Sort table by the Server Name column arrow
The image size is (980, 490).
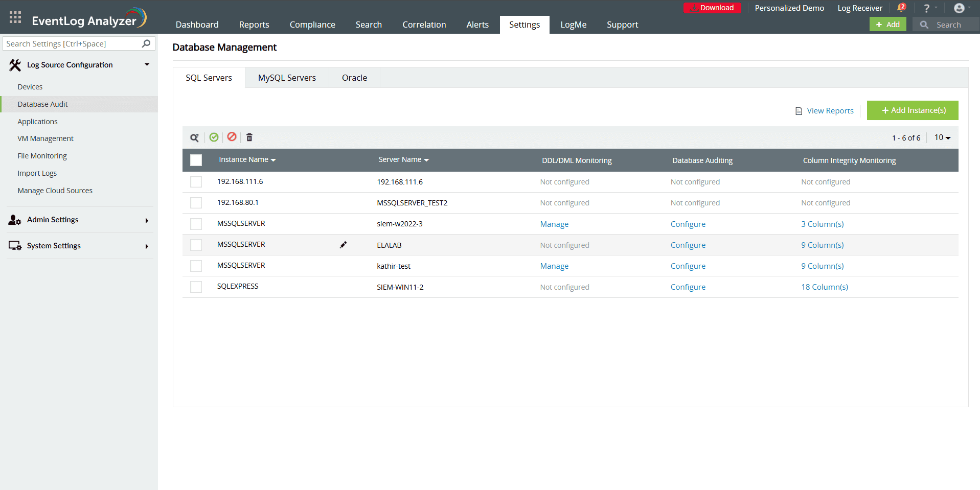pyautogui.click(x=427, y=159)
